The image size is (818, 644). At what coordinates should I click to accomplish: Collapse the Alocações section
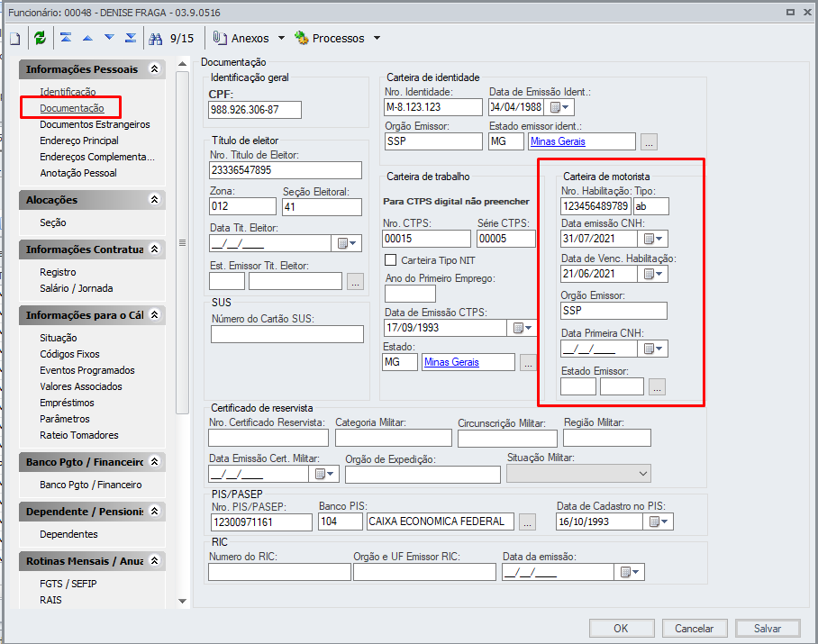pyautogui.click(x=154, y=199)
